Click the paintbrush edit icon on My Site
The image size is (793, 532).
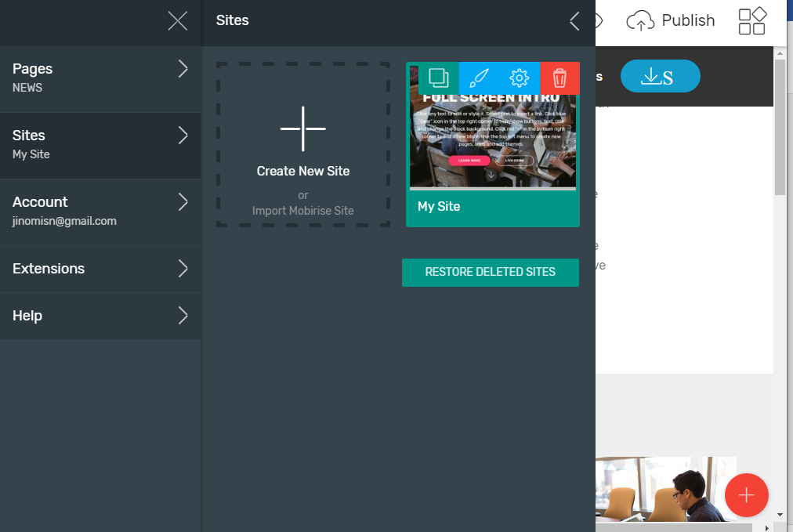479,78
